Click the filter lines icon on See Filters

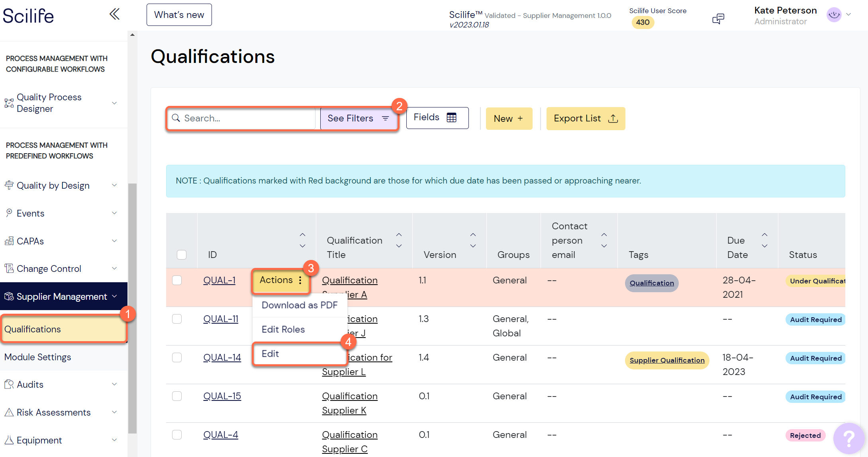point(385,118)
